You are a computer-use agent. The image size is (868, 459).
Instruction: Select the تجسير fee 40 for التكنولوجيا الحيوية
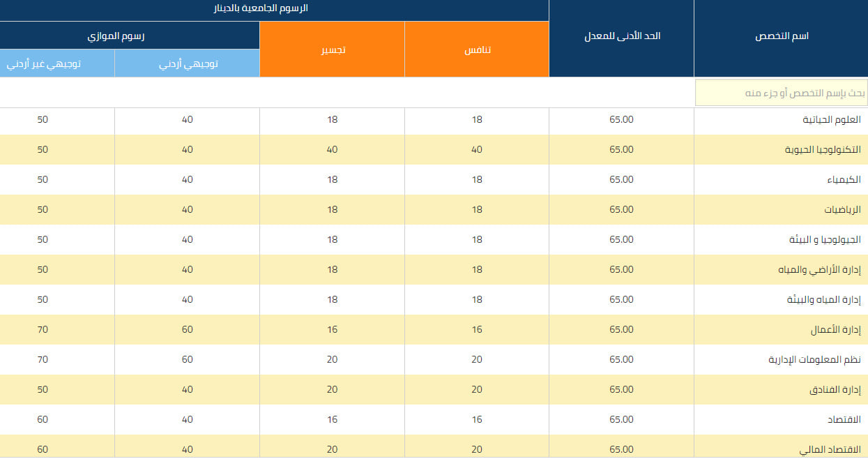pyautogui.click(x=333, y=149)
